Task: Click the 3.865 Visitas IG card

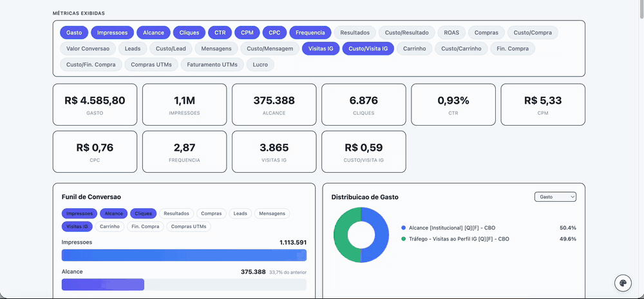Action: [x=274, y=151]
